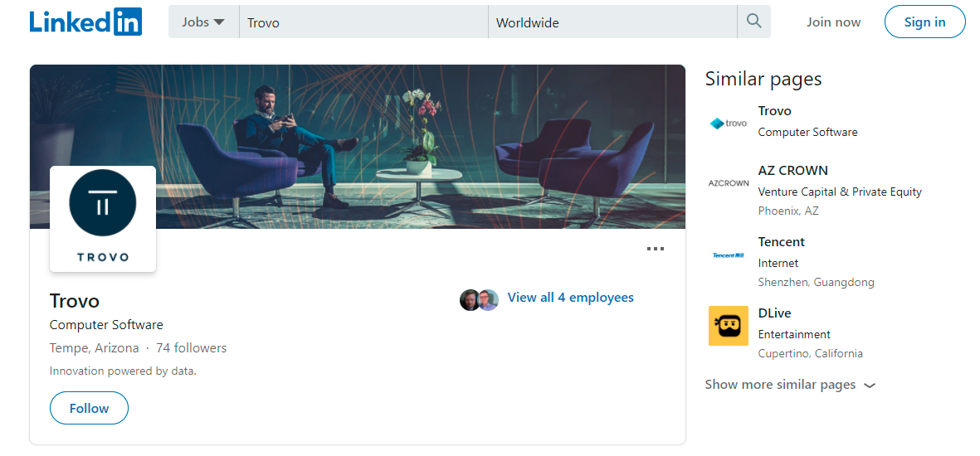Open the Trovo company banner image

(358, 147)
